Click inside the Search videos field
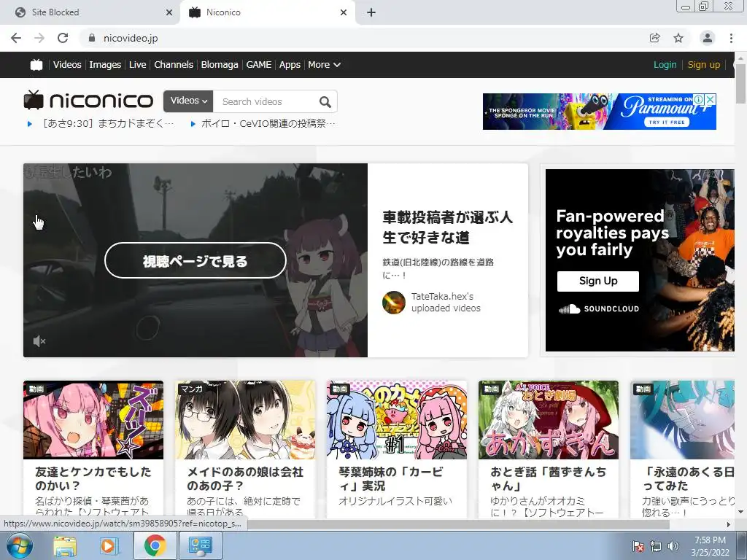The image size is (747, 560). click(265, 101)
